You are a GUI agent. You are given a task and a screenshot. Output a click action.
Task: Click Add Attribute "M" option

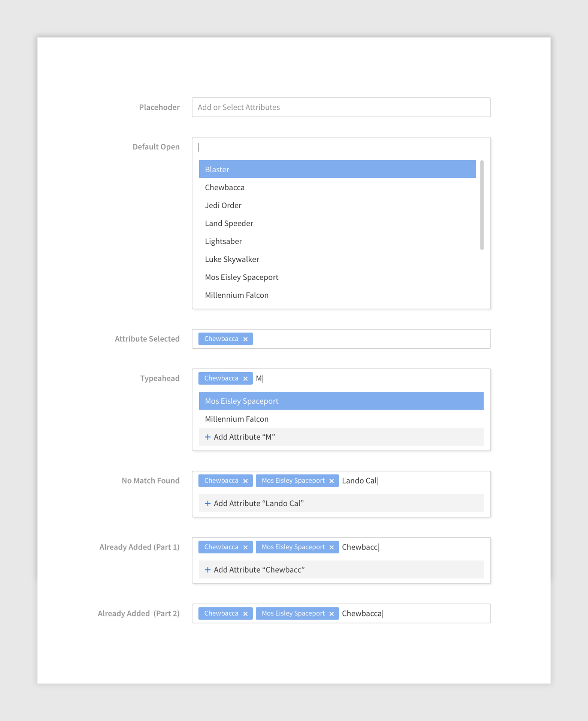click(341, 437)
